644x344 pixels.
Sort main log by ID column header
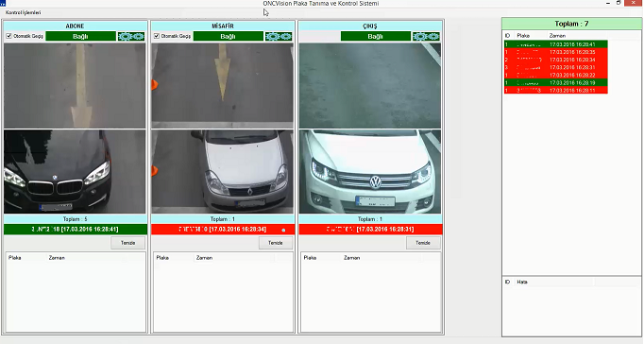click(508, 36)
